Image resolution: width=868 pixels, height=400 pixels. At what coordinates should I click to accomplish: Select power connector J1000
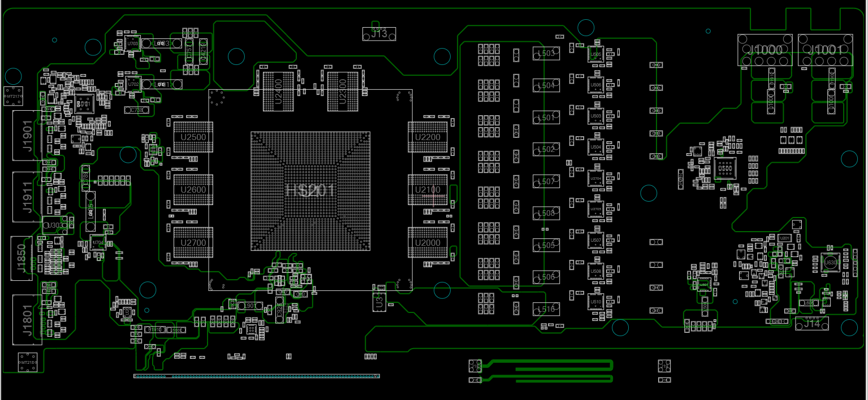point(765,50)
